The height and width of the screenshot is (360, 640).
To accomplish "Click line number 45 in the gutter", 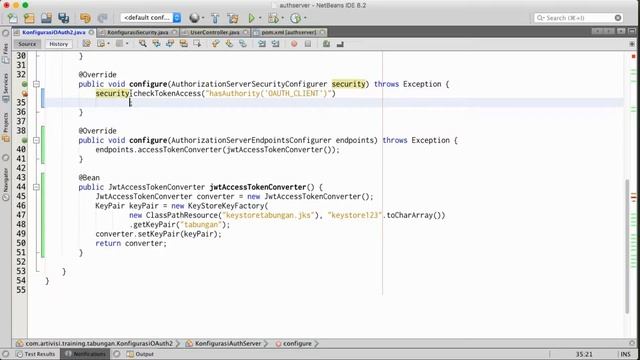I will coord(21,196).
